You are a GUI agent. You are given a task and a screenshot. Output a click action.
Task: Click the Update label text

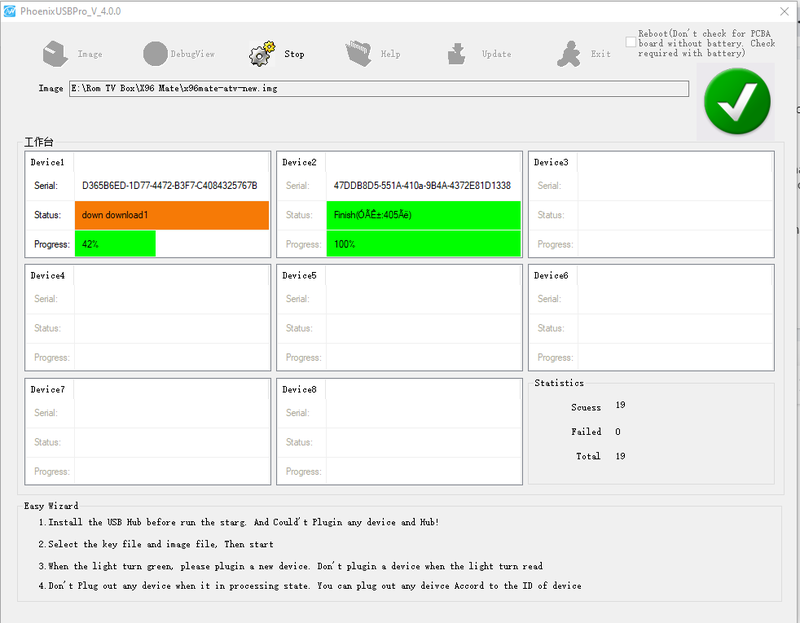496,54
